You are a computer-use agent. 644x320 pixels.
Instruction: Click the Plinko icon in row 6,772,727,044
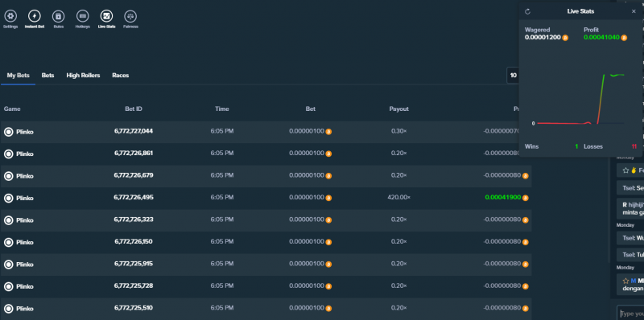point(8,132)
